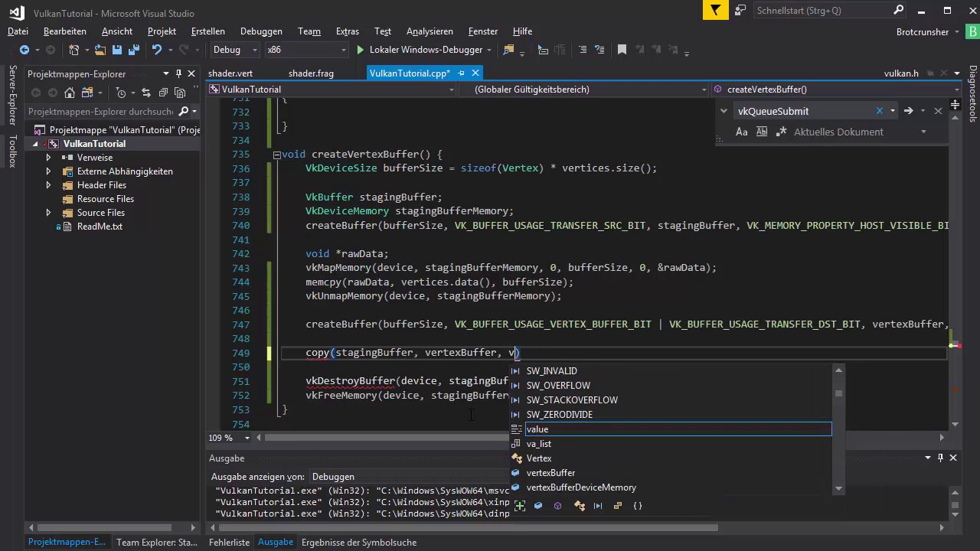Toggle regular expression option in find box
This screenshot has height=551, width=980.
coord(781,132)
